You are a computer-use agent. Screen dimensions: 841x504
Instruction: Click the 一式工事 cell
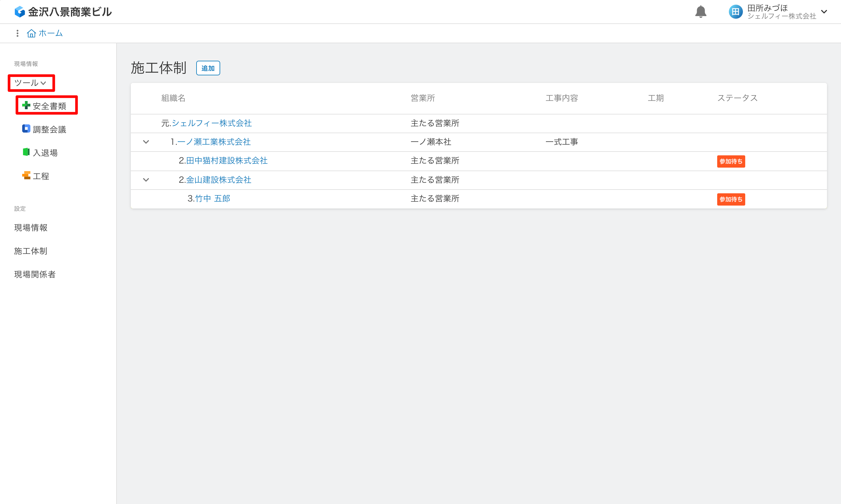pos(562,142)
